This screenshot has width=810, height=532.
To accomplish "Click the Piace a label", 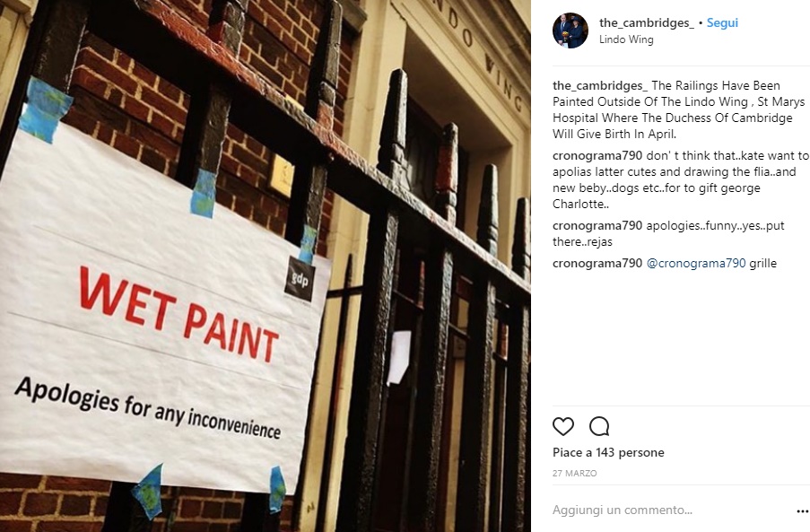I will (572, 452).
